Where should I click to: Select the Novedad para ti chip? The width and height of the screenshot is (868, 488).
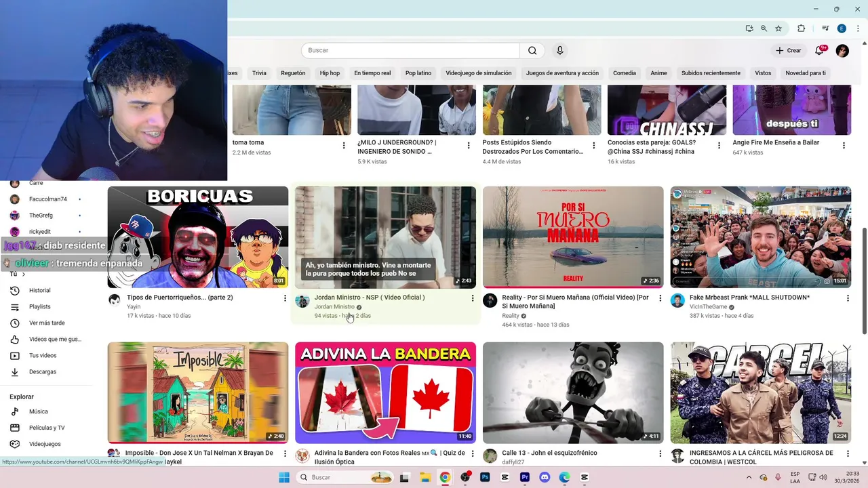(806, 73)
